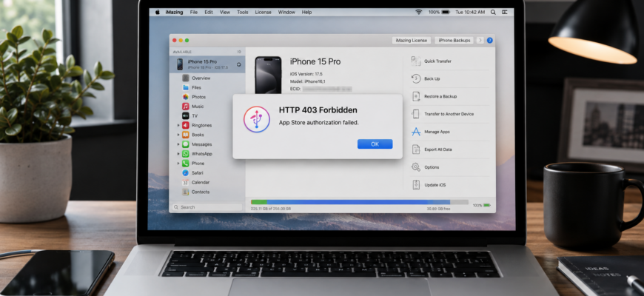Open the WhatsApp icon
Screen dimensions: 644x296
pos(186,153)
